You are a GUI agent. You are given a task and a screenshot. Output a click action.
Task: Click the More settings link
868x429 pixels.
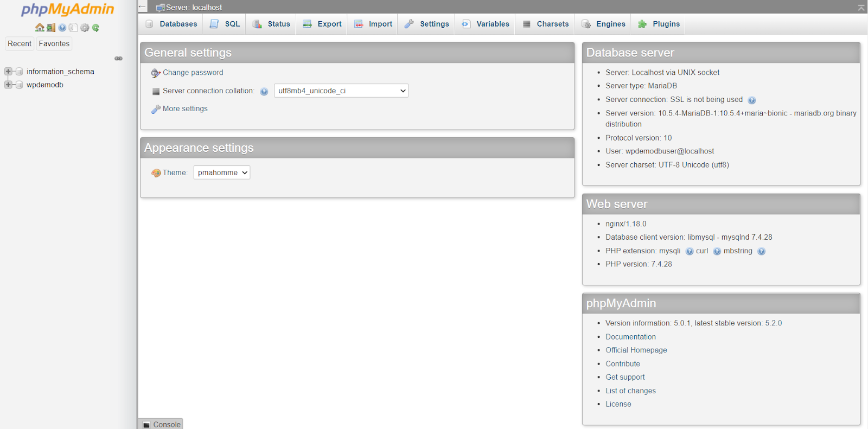pos(185,109)
